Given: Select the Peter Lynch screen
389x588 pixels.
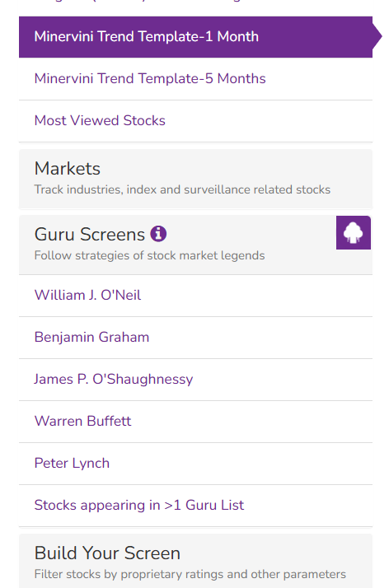Looking at the screenshot, I should (195, 464).
